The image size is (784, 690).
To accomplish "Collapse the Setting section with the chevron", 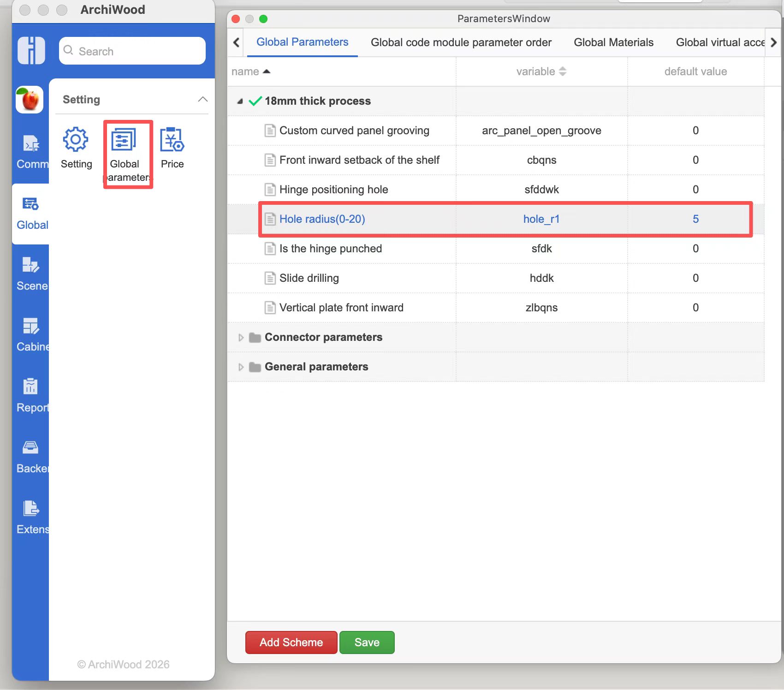I will pyautogui.click(x=203, y=99).
